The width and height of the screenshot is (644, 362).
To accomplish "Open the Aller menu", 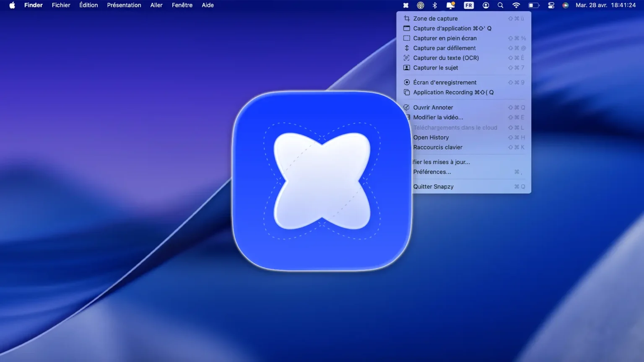I will click(x=156, y=5).
